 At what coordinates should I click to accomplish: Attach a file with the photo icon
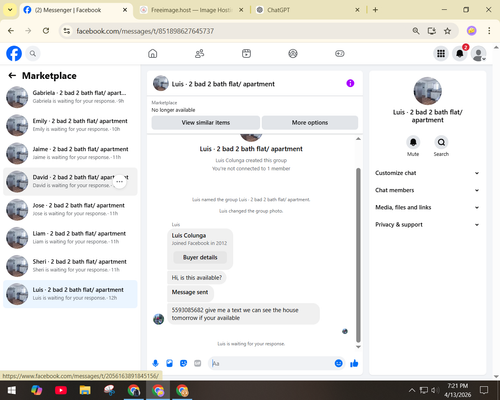pos(169,363)
